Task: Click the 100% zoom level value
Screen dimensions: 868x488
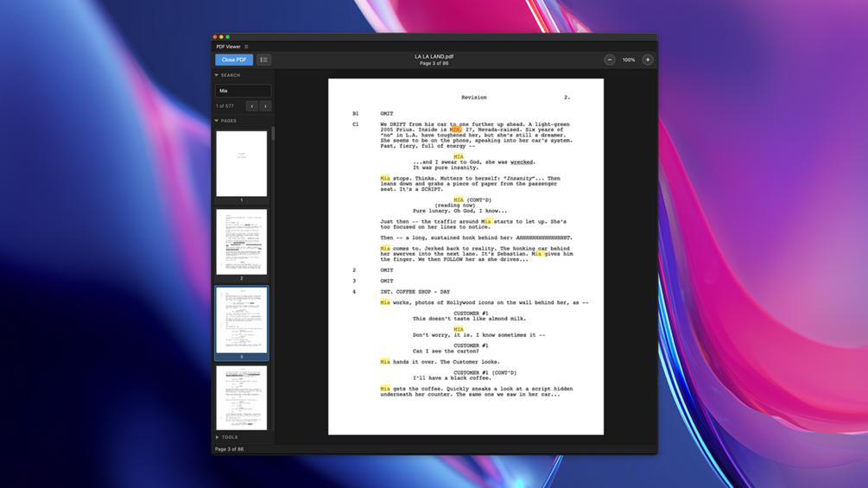Action: coord(628,60)
